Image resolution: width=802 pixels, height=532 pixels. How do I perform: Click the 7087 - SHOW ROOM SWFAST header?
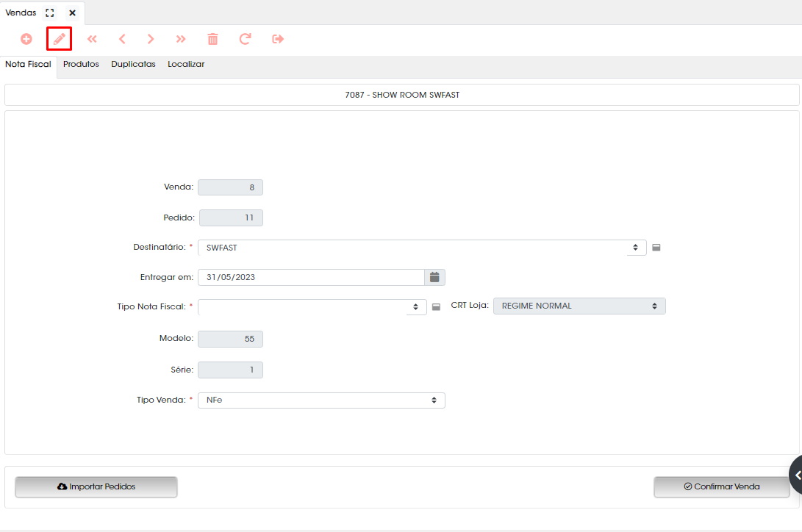402,95
